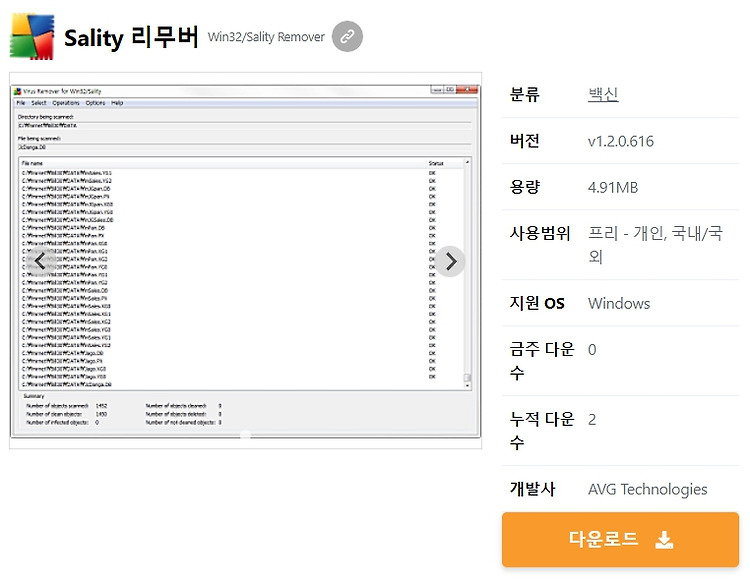
Task: Click the 금주 다운수 label
Action: click(x=542, y=361)
